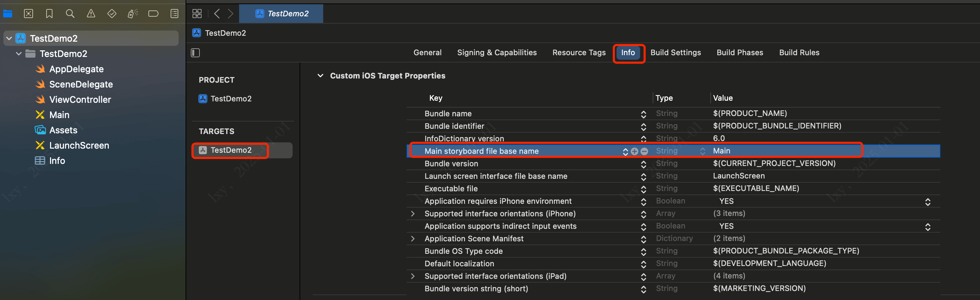The image size is (980, 300).
Task: Change Application supports indirect input events value
Action: [928, 227]
